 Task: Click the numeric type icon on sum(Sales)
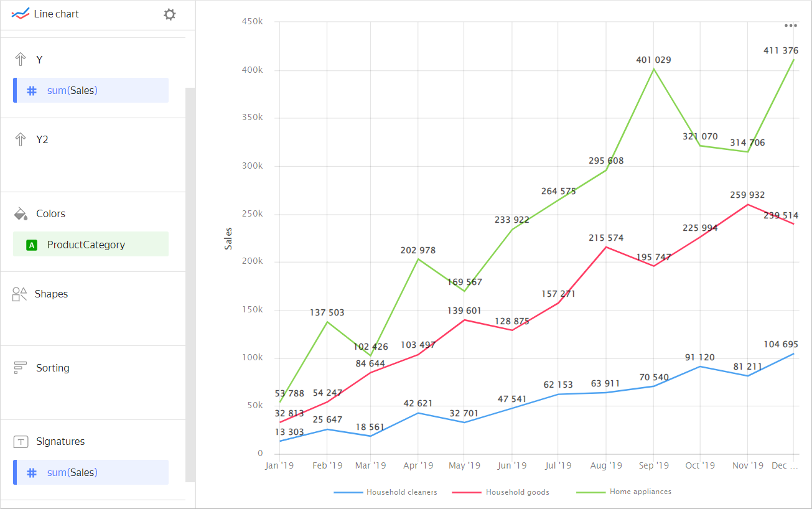(31, 90)
